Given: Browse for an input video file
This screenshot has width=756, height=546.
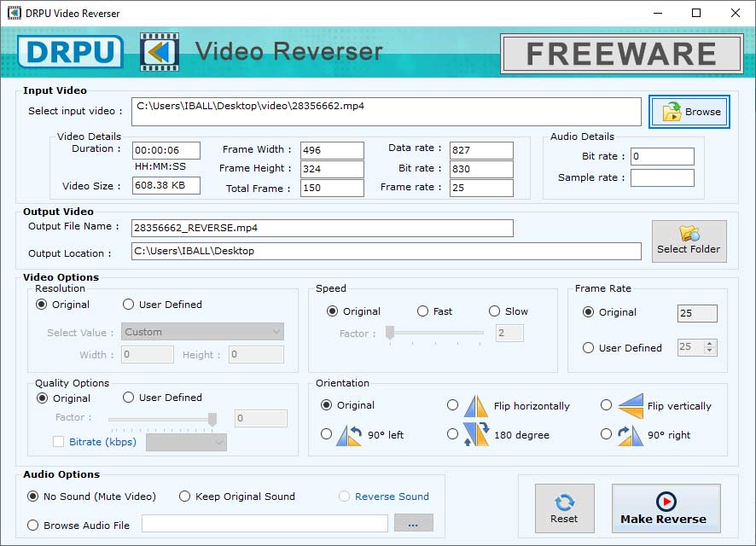Looking at the screenshot, I should (689, 112).
